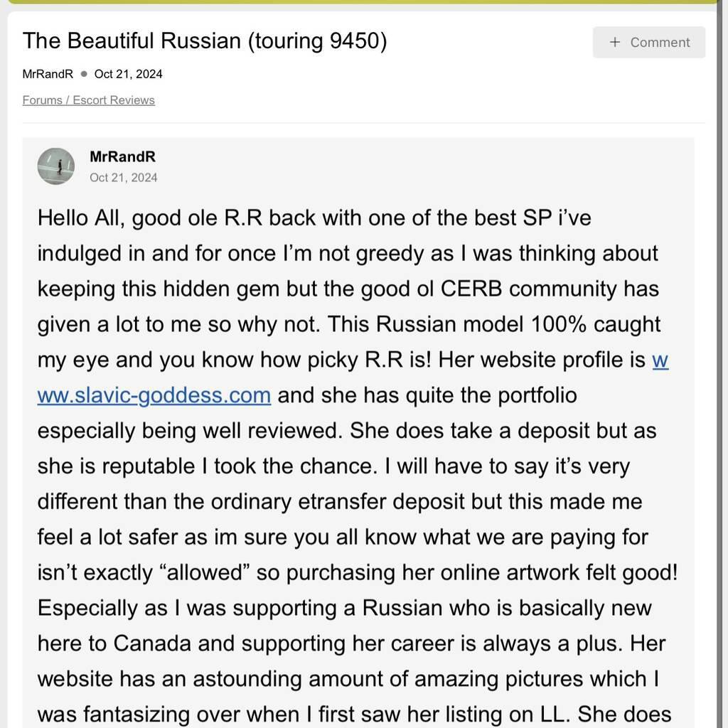Click the underlined 'w' ending the link line
728x728 pixels.
coord(660,360)
